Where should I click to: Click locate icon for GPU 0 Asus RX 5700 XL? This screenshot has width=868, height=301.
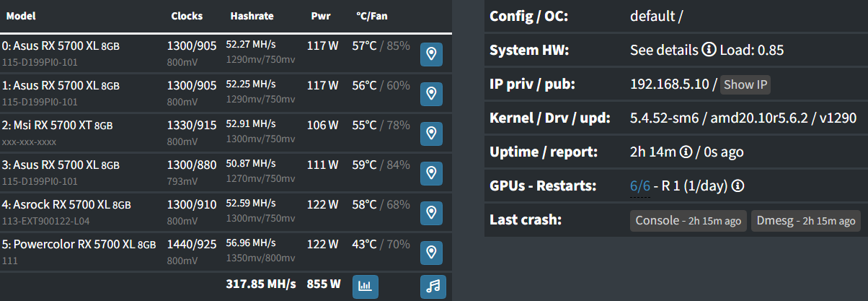pyautogui.click(x=431, y=53)
